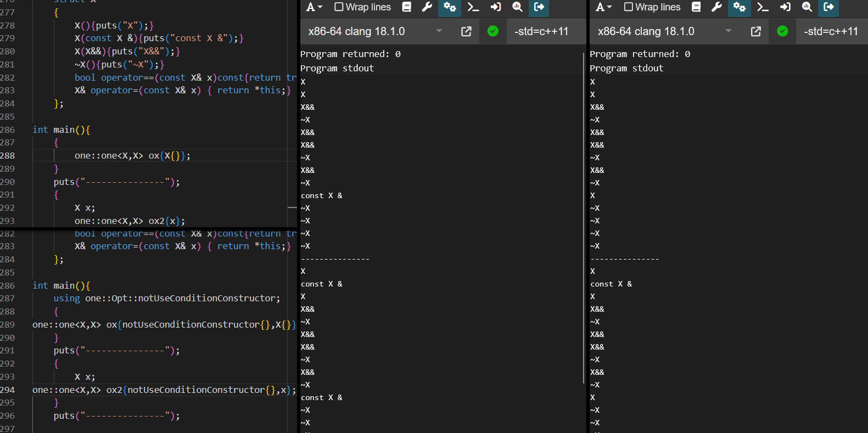868x433 pixels.
Task: Open font size menu in right output pane
Action: (603, 7)
